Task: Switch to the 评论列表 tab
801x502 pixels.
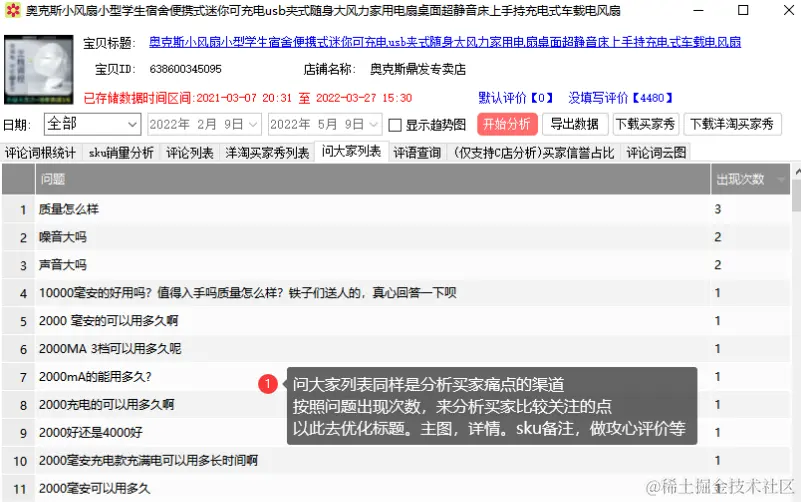Action: click(190, 153)
